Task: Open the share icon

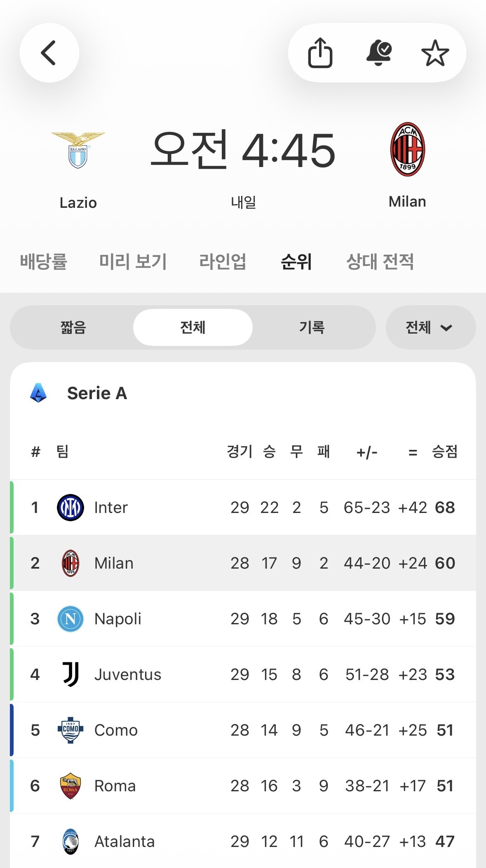Action: click(320, 53)
